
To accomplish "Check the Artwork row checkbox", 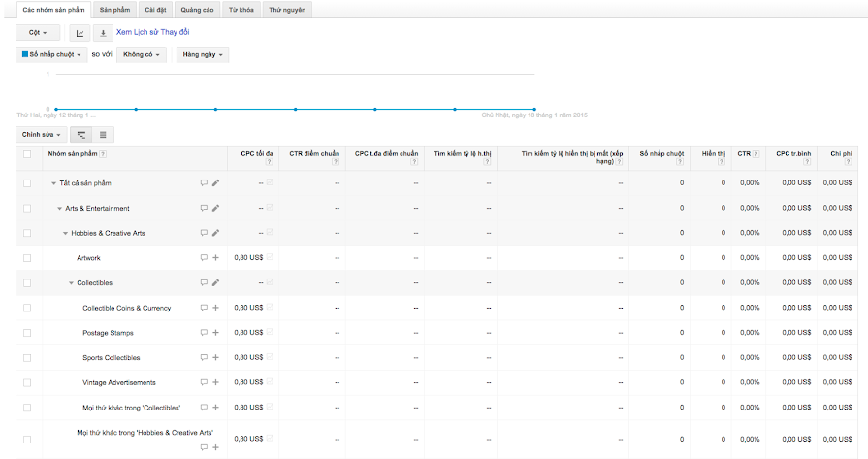I will point(27,258).
